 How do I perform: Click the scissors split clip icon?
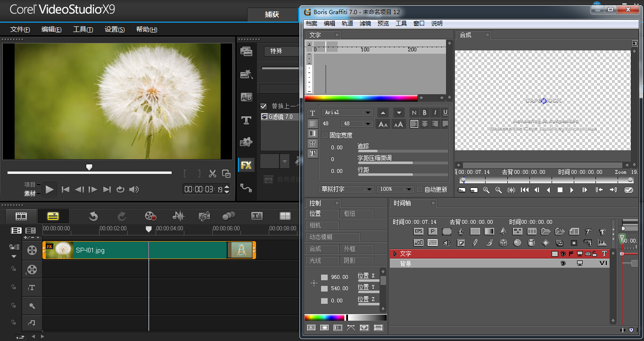213,174
